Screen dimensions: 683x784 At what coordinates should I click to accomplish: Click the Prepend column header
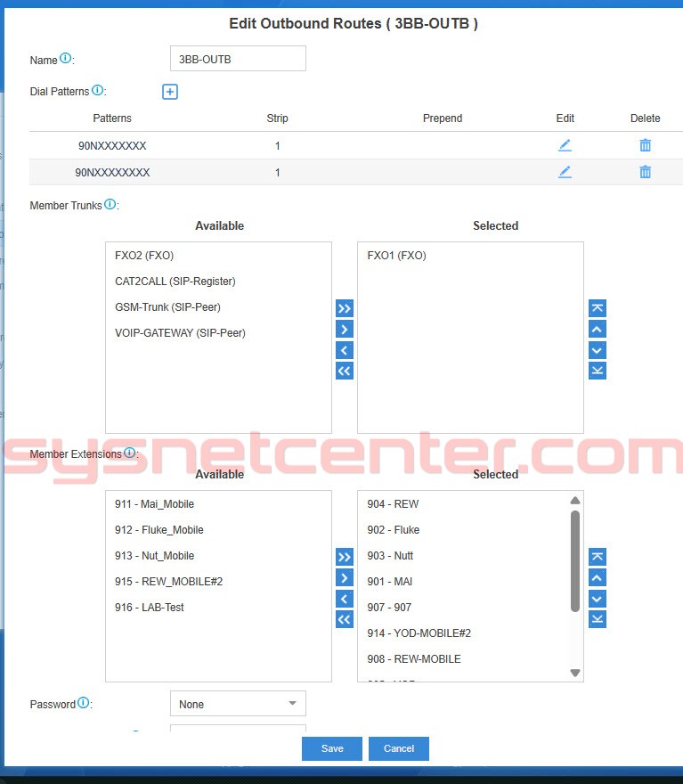coord(443,118)
